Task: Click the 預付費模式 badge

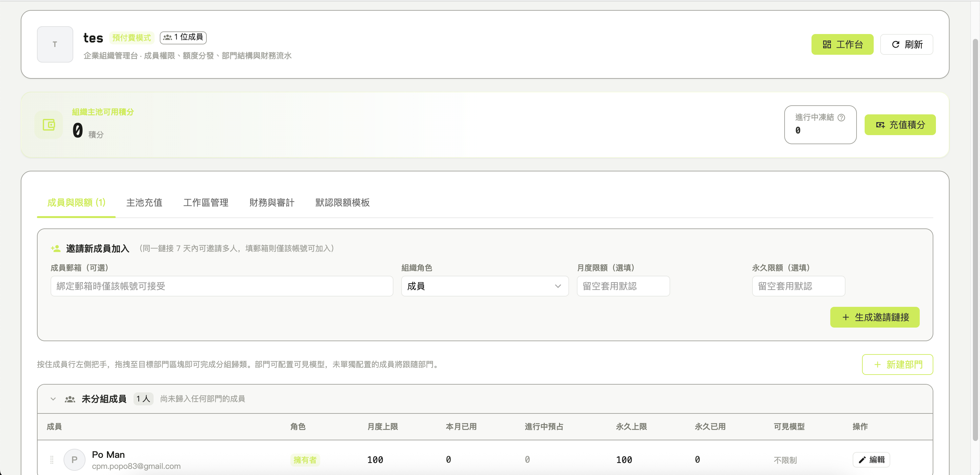Action: [x=131, y=38]
